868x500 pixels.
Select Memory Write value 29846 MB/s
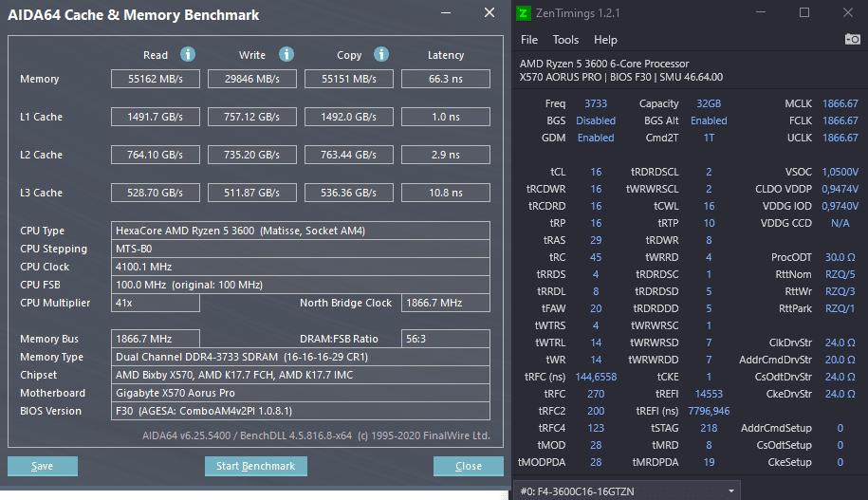(x=252, y=79)
